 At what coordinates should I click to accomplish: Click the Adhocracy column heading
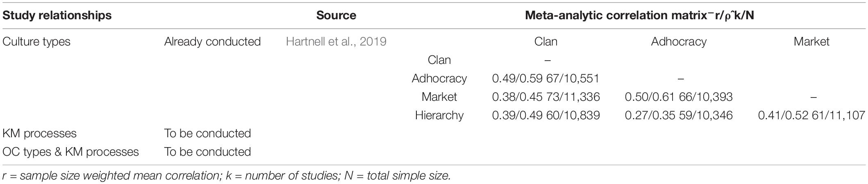pyautogui.click(x=679, y=41)
